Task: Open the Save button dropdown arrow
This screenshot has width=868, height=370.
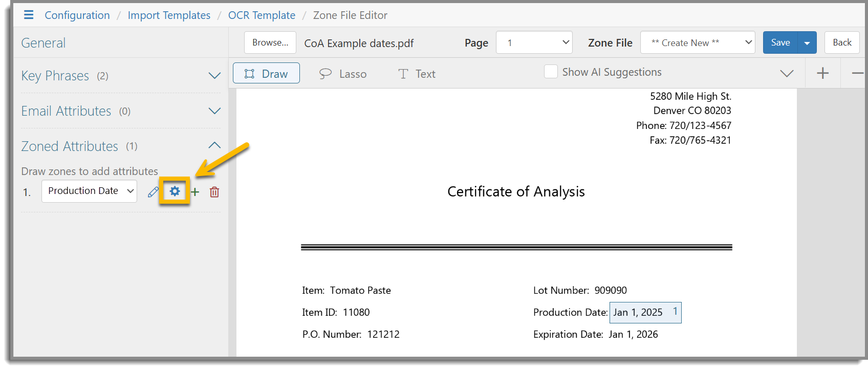Action: [x=807, y=42]
